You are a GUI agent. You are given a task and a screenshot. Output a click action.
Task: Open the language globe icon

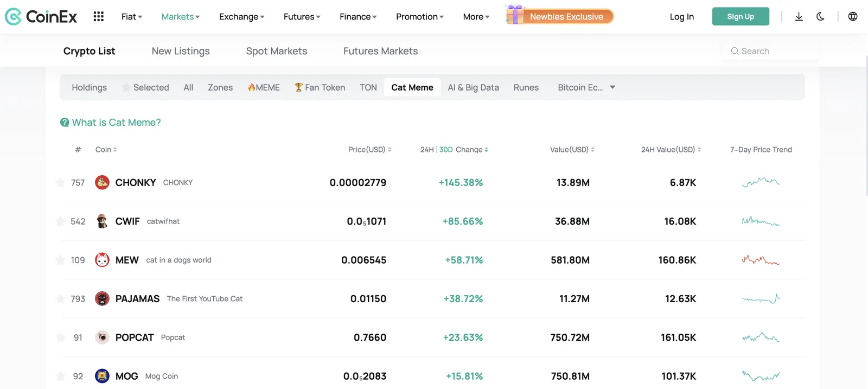click(853, 17)
